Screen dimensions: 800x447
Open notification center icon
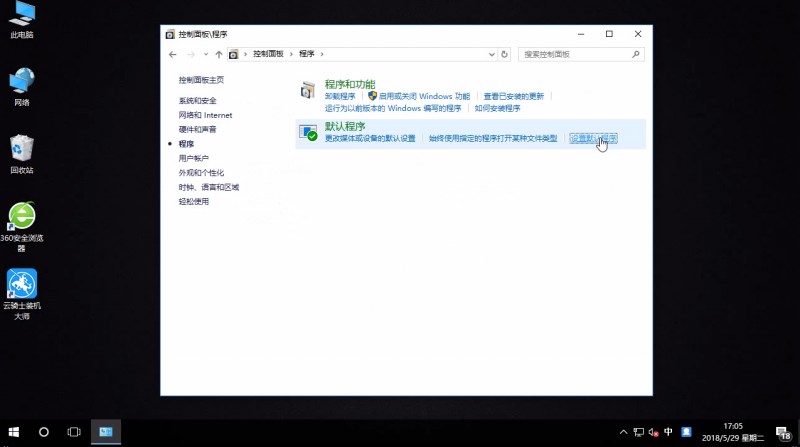pyautogui.click(x=783, y=434)
